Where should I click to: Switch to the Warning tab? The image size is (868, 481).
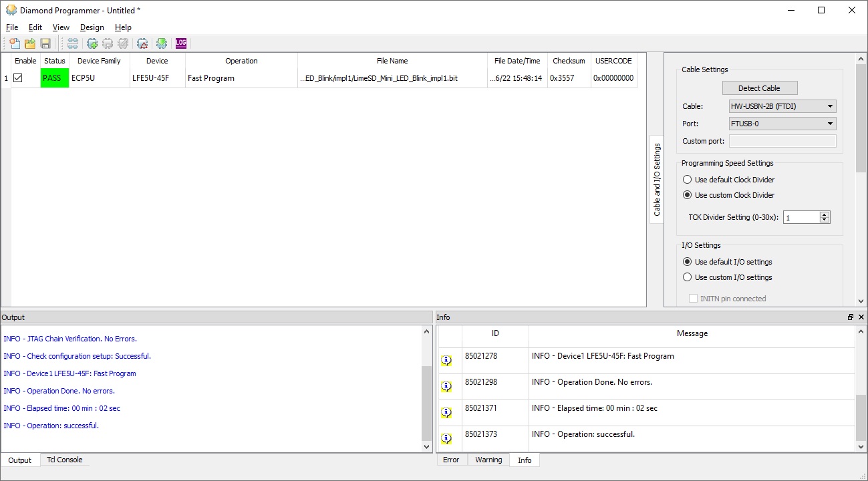488,460
